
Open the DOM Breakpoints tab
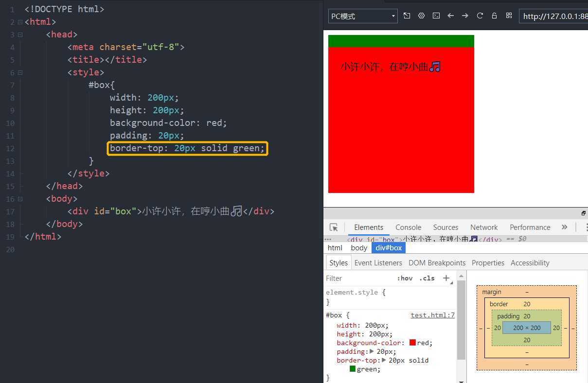pyautogui.click(x=437, y=262)
